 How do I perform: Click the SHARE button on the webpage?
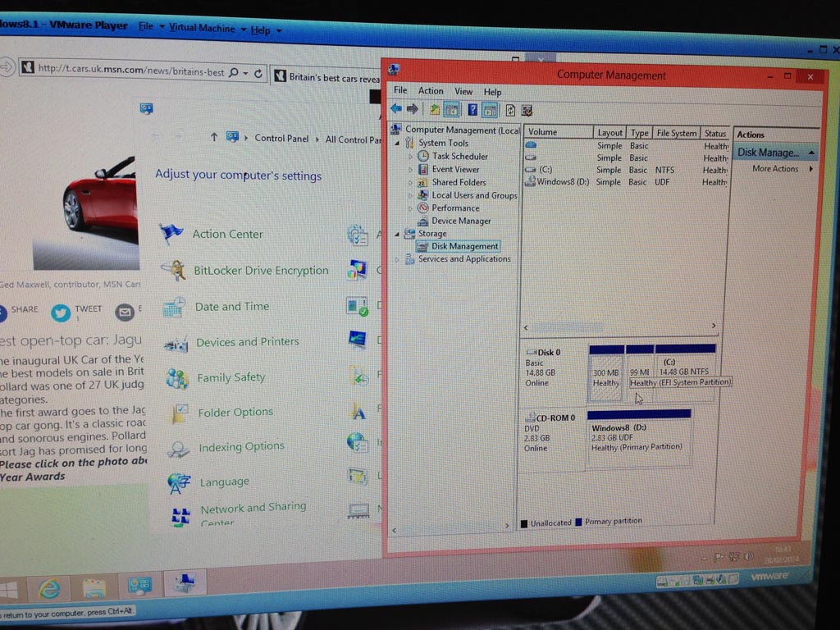click(20, 311)
